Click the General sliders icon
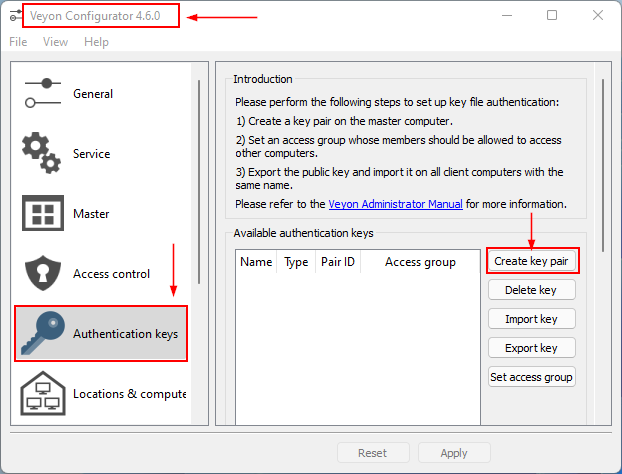 43,94
